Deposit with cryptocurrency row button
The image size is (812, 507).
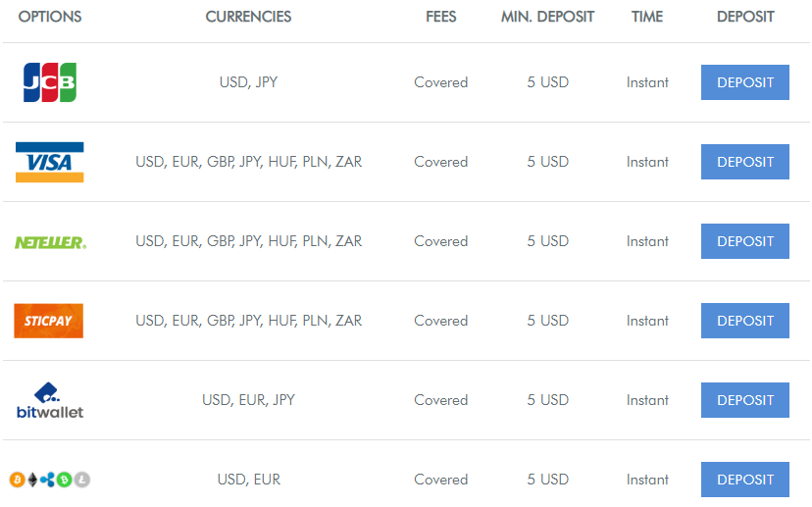coord(744,480)
